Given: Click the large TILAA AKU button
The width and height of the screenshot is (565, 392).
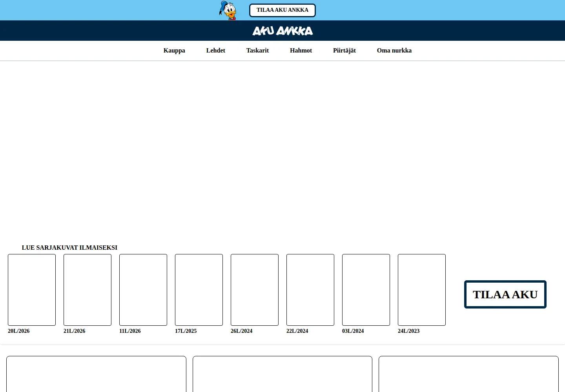Looking at the screenshot, I should [505, 294].
